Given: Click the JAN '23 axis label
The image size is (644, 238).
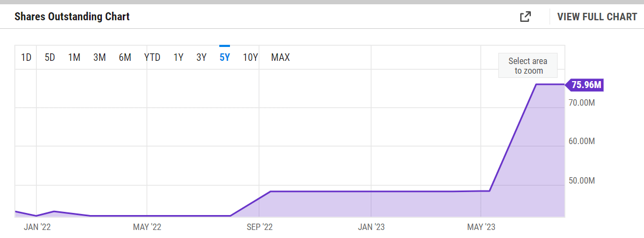Looking at the screenshot, I should (371, 227).
